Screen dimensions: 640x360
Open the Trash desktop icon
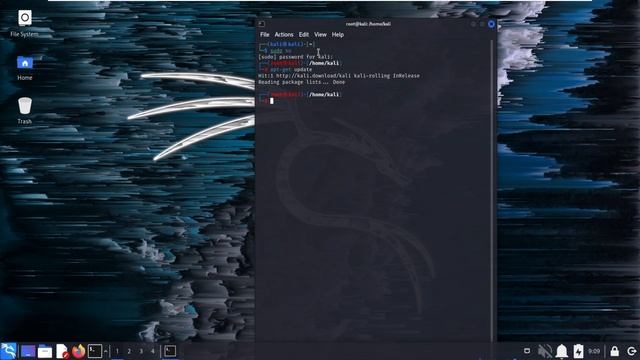pyautogui.click(x=24, y=111)
